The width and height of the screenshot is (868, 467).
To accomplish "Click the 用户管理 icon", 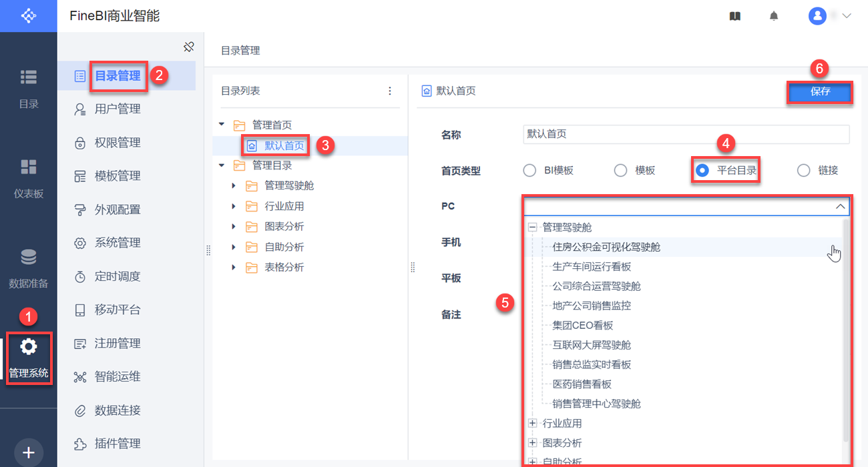I will (80, 109).
